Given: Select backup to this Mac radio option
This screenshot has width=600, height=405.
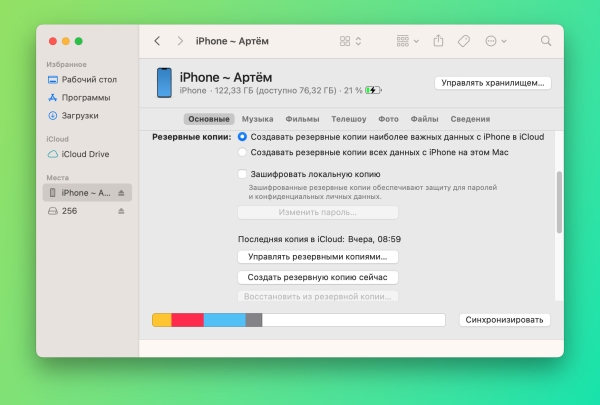Looking at the screenshot, I should coord(242,152).
